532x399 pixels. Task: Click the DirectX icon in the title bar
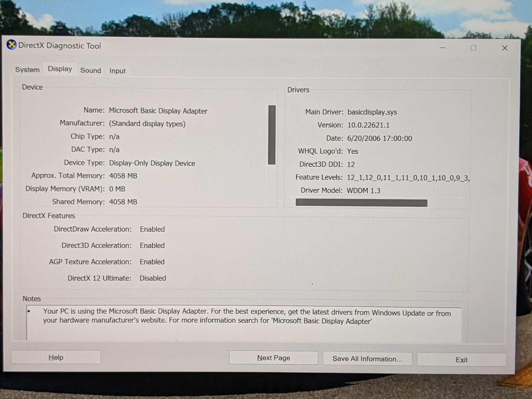12,45
